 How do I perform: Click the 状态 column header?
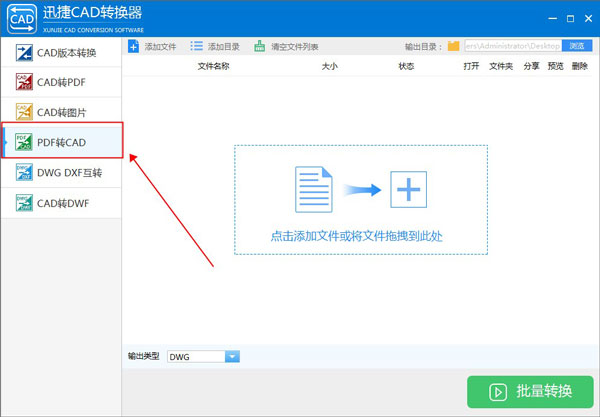coord(406,66)
